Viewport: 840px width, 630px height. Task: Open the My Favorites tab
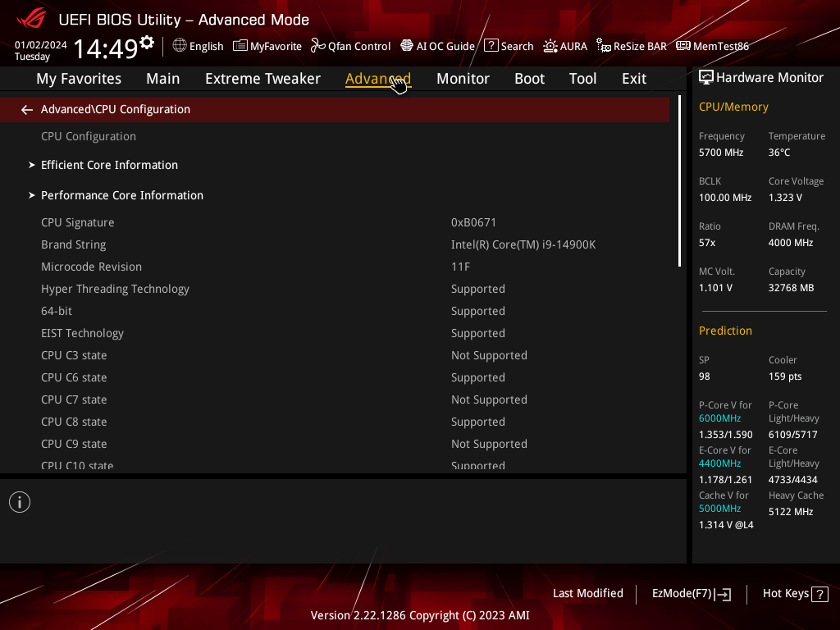[x=79, y=79]
